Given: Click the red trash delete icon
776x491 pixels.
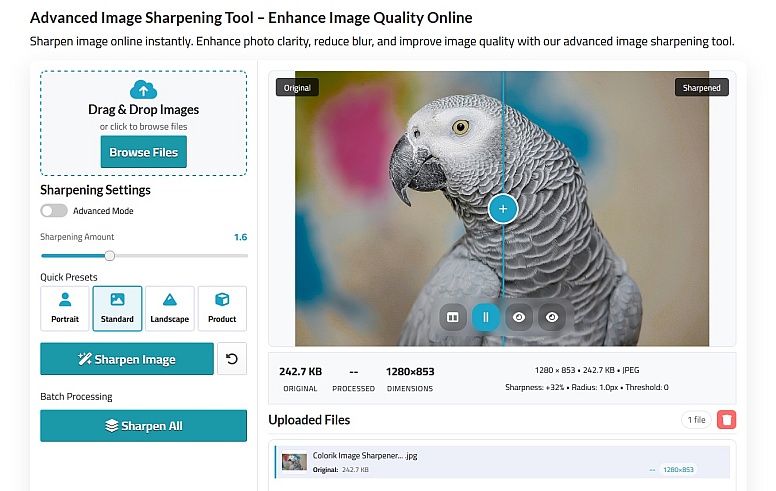Looking at the screenshot, I should [x=727, y=420].
